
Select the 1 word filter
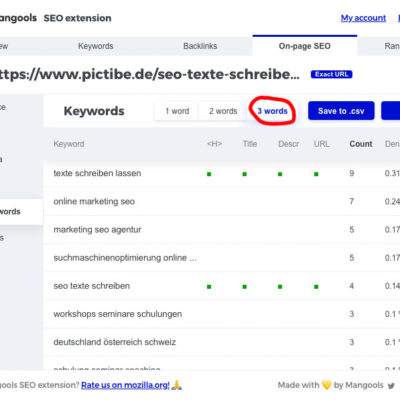pos(177,111)
